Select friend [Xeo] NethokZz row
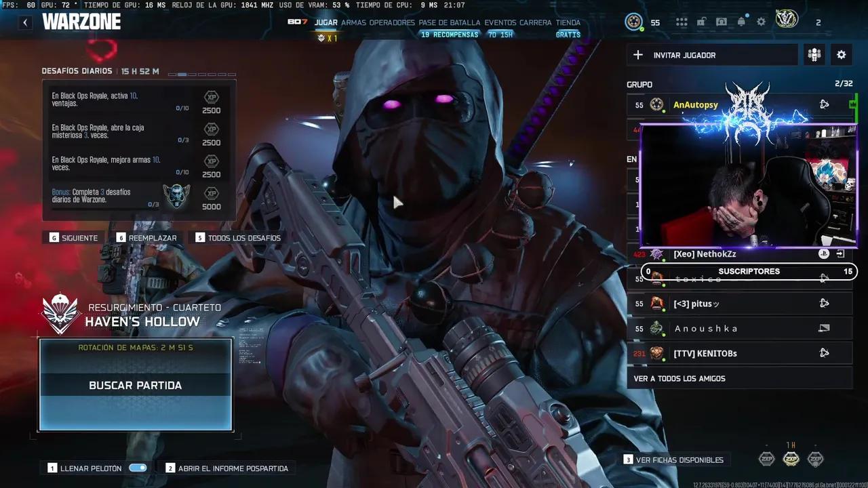This screenshot has height=488, width=868. point(739,254)
